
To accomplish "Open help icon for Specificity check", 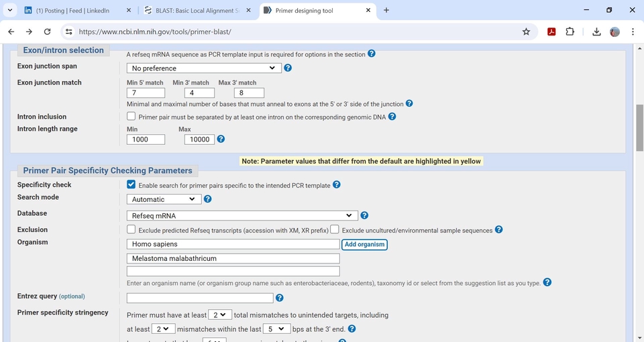I will pos(337,185).
